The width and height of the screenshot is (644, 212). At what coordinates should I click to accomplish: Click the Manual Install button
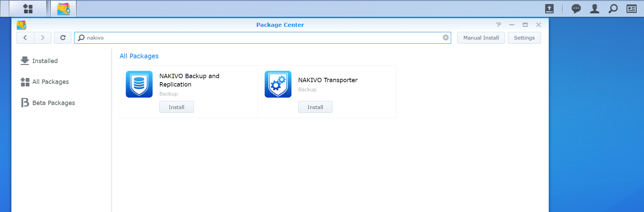point(481,38)
